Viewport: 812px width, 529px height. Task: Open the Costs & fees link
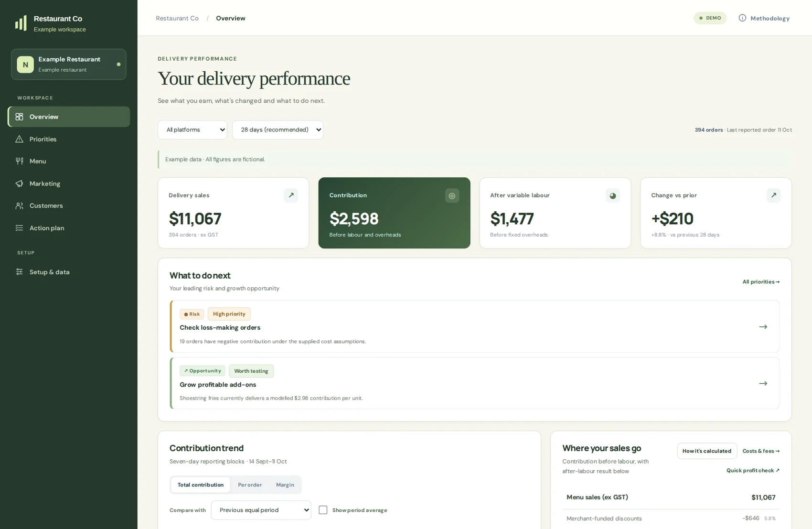[x=761, y=451]
